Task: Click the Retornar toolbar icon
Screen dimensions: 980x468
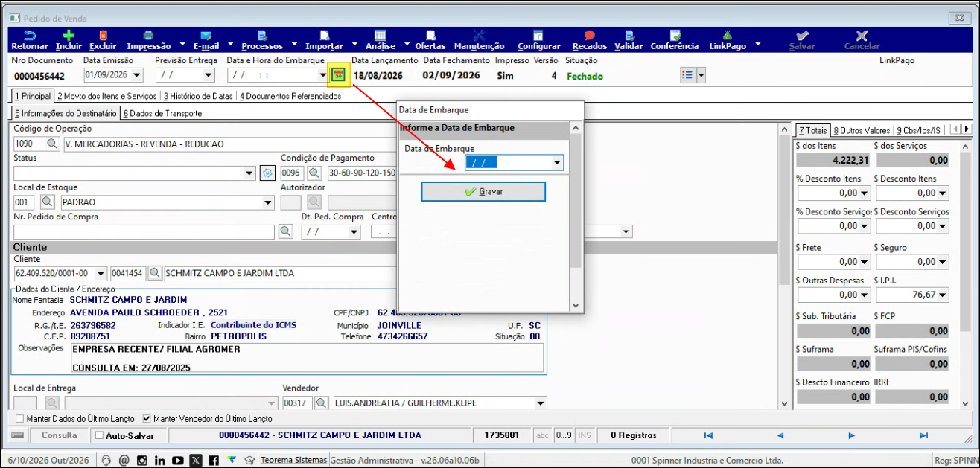Action: [x=30, y=35]
